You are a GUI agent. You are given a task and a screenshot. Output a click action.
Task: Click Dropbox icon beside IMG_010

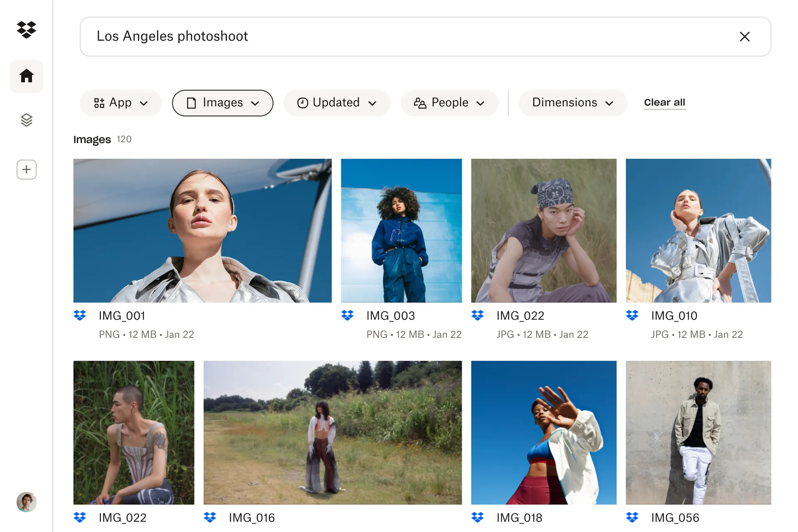[632, 315]
